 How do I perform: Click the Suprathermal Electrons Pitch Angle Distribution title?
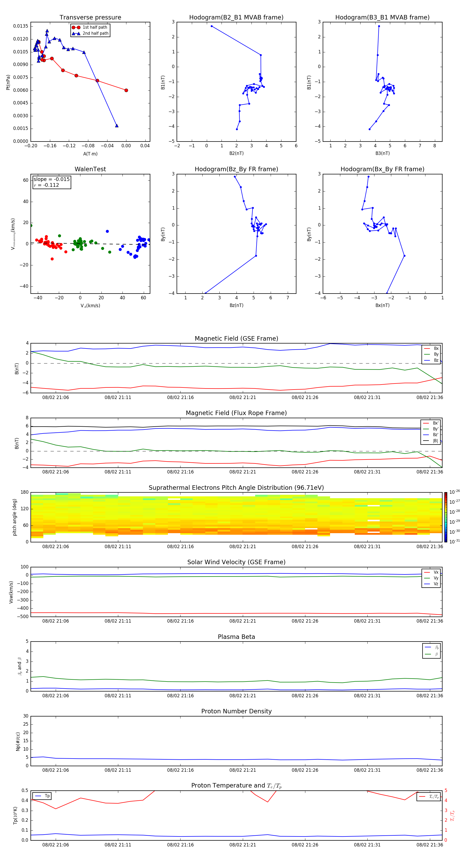click(236, 488)
